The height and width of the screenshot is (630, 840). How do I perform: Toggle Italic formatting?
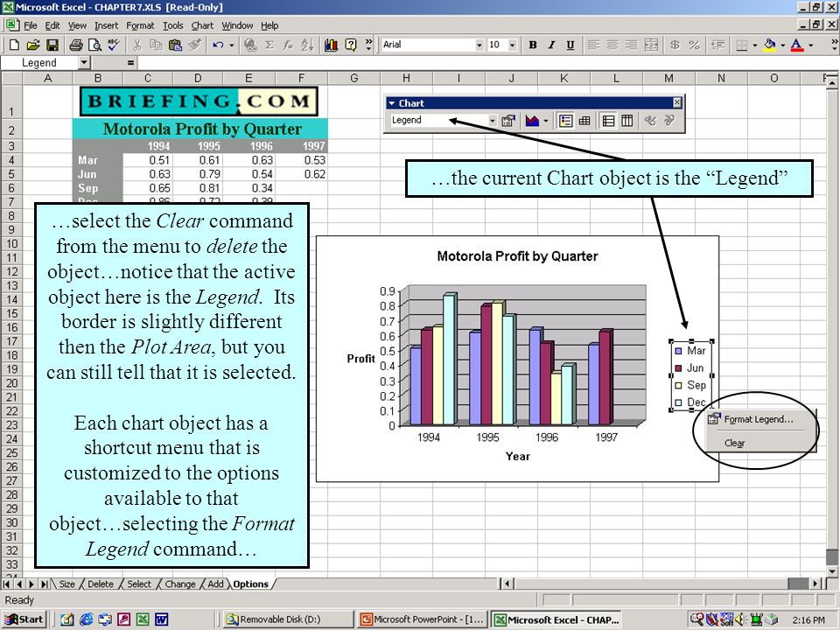551,45
